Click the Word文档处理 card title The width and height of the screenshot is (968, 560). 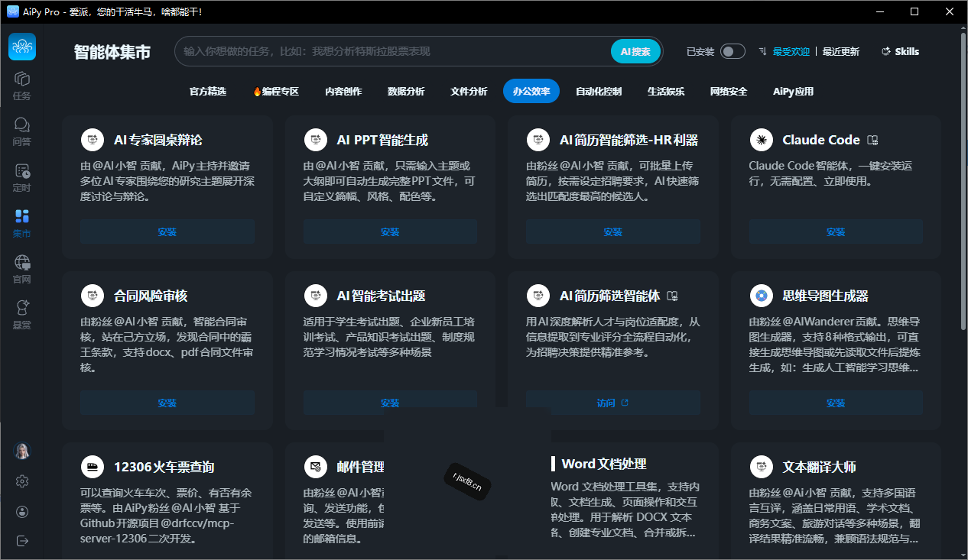pos(604,464)
